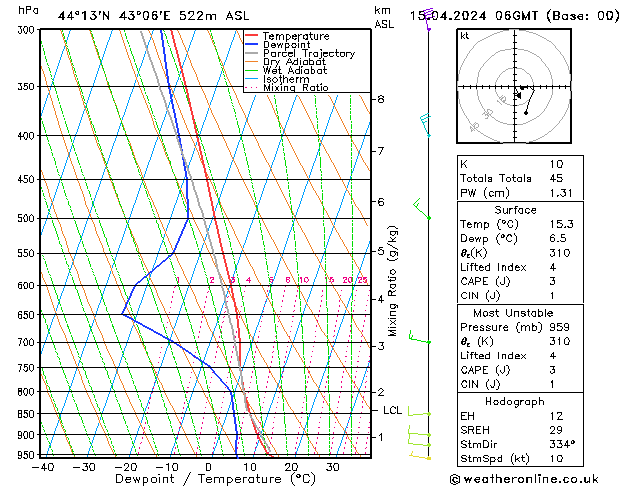Click the 950 pressure level label
Viewport: 629px width, 486px height.
tap(28, 455)
